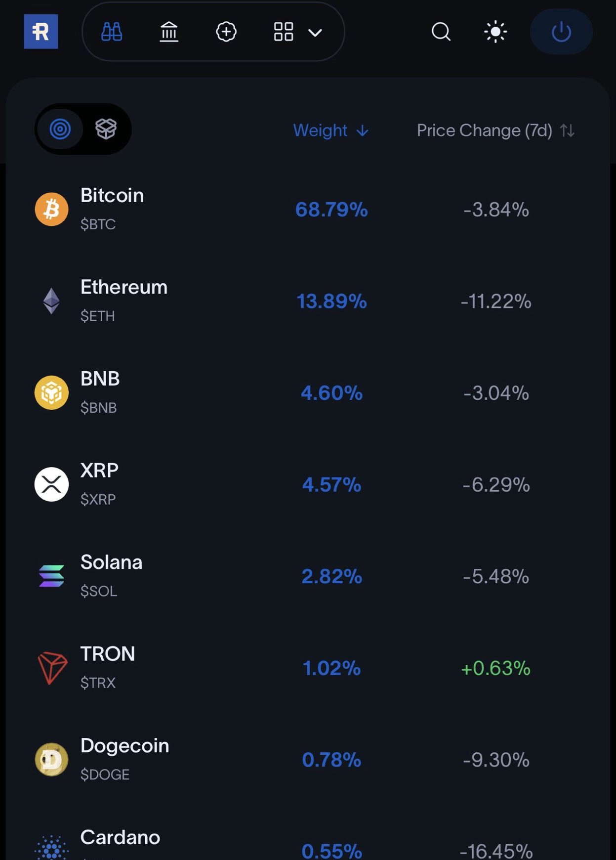Open the four-square grid menu
The width and height of the screenshot is (616, 860).
coord(284,32)
